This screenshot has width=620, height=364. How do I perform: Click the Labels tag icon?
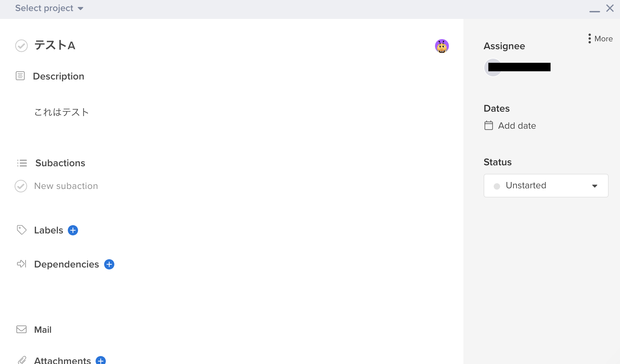click(x=21, y=230)
